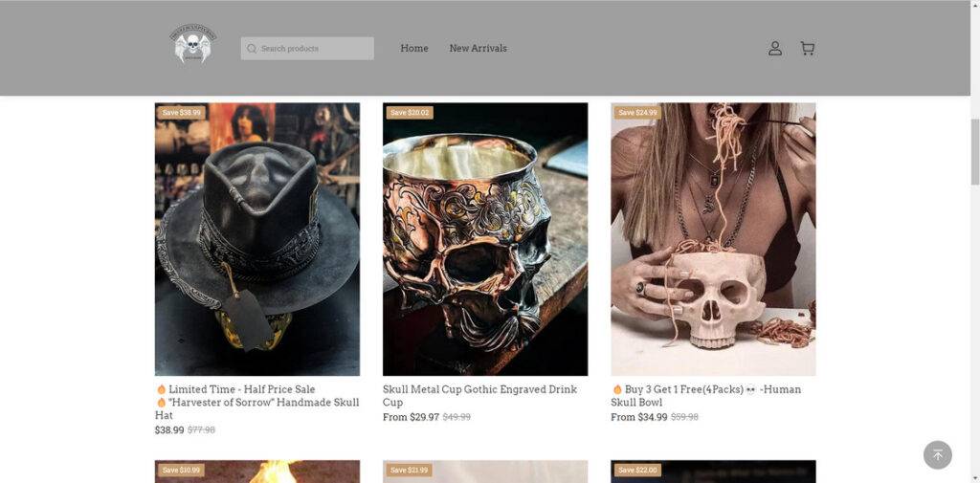The width and height of the screenshot is (980, 483).
Task: Click the skull hat product image
Action: [257, 239]
